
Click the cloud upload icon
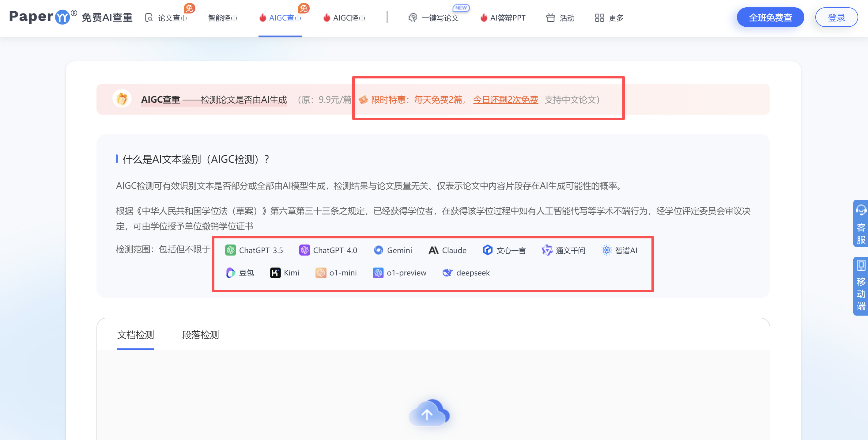[x=429, y=413]
